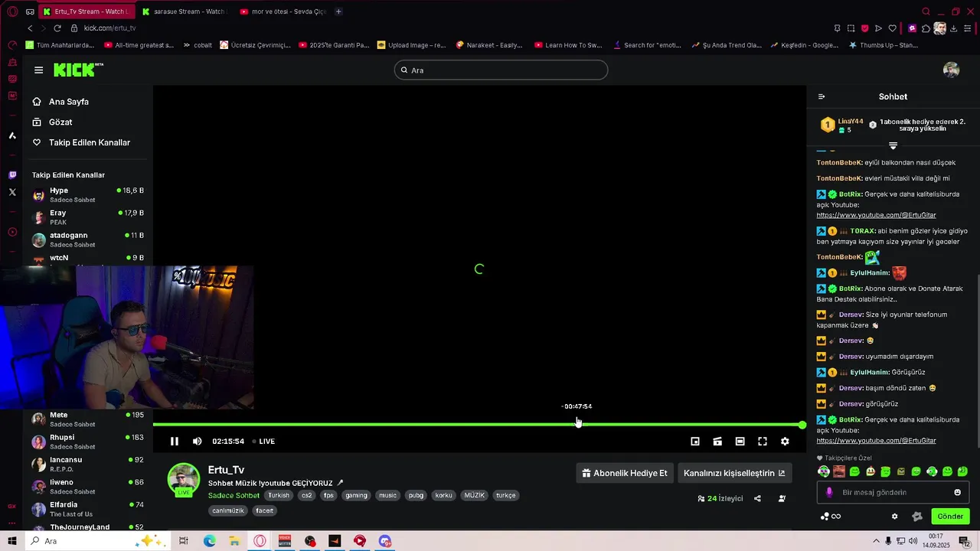980x551 pixels.
Task: Click the cs2 tag
Action: [306, 495]
